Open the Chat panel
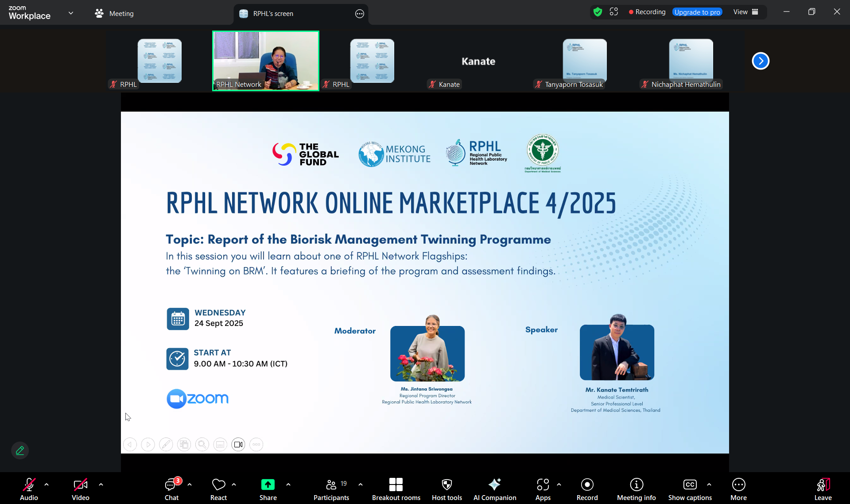This screenshot has width=850, height=504. (x=171, y=489)
